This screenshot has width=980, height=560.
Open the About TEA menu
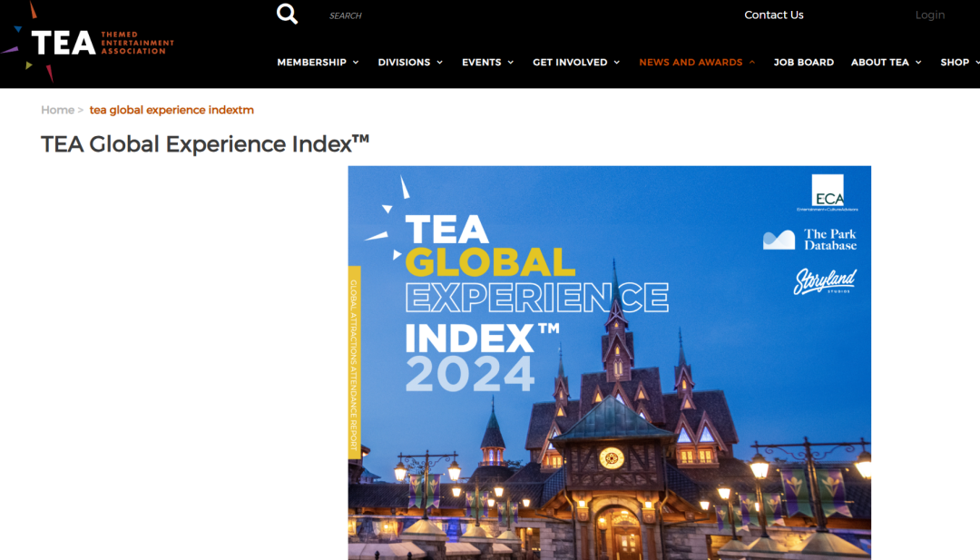click(880, 63)
